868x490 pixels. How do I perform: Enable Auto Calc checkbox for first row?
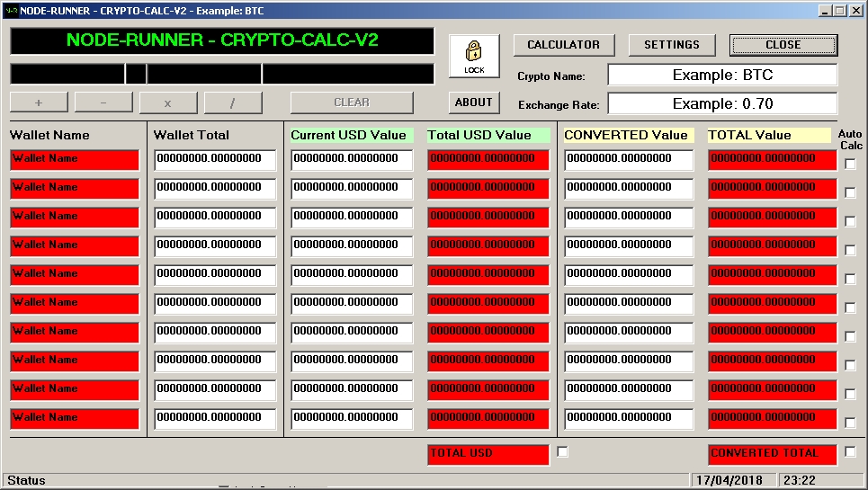click(x=850, y=164)
